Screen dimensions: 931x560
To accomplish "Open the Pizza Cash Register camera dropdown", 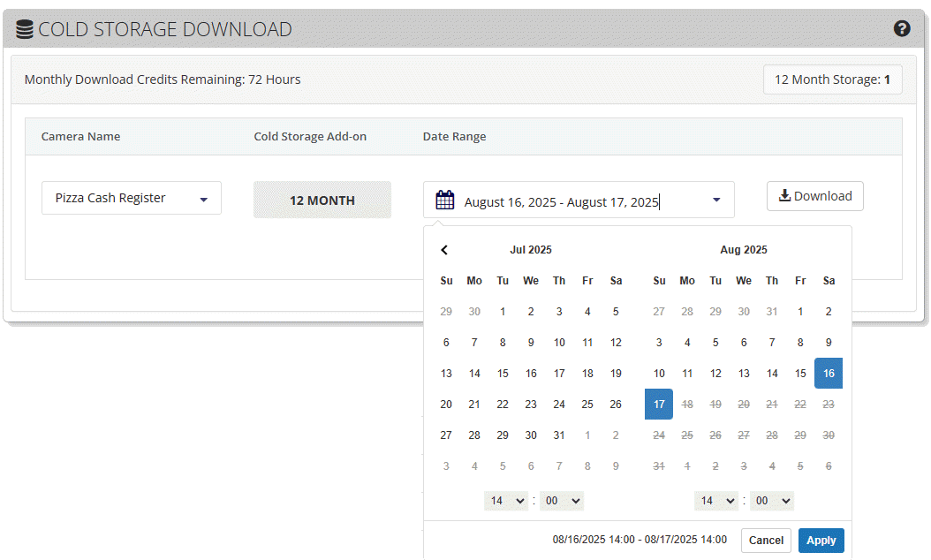I will pyautogui.click(x=131, y=198).
